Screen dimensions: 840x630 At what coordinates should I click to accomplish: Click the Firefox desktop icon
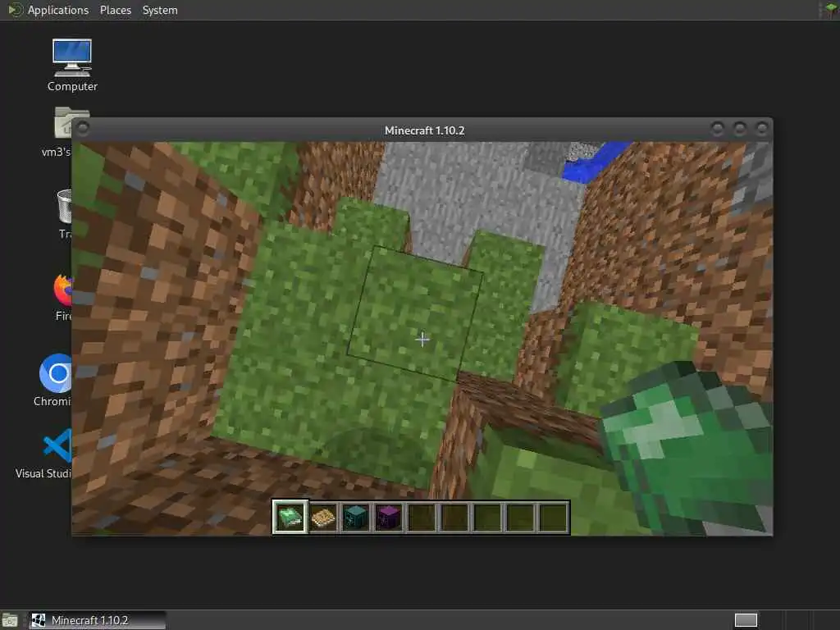(62, 290)
